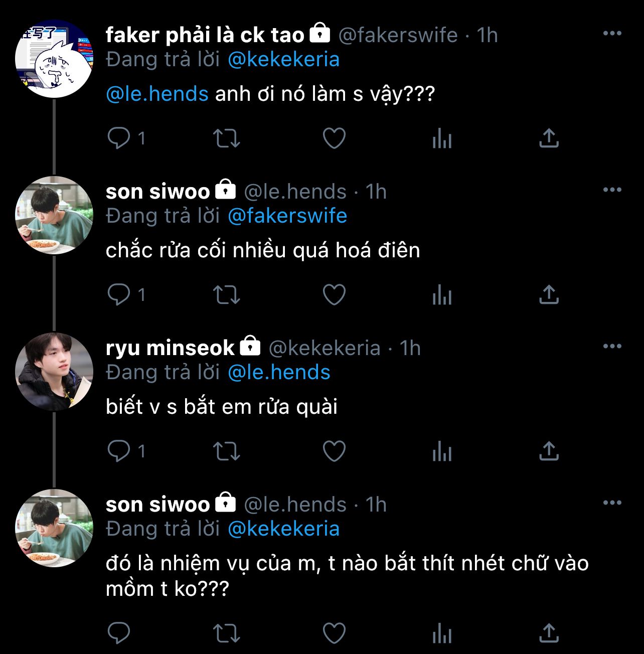Open the @le.hends mention in first tweet

[157, 94]
